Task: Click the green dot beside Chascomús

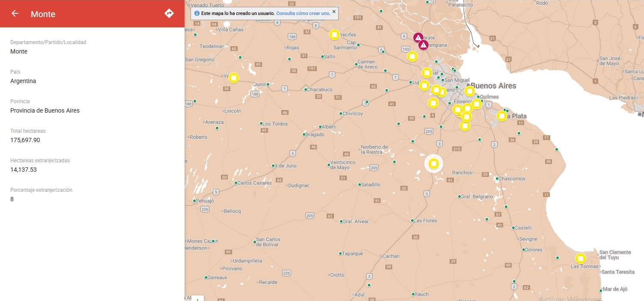Action: (x=497, y=179)
